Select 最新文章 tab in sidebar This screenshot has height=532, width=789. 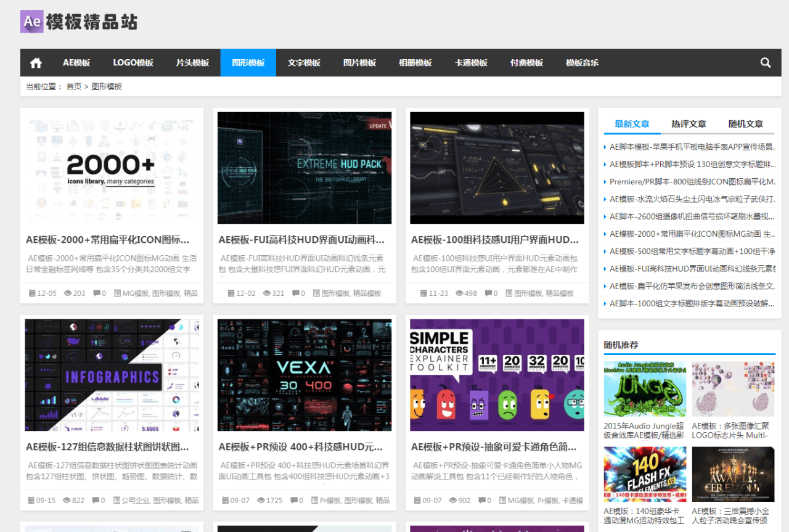coord(632,124)
